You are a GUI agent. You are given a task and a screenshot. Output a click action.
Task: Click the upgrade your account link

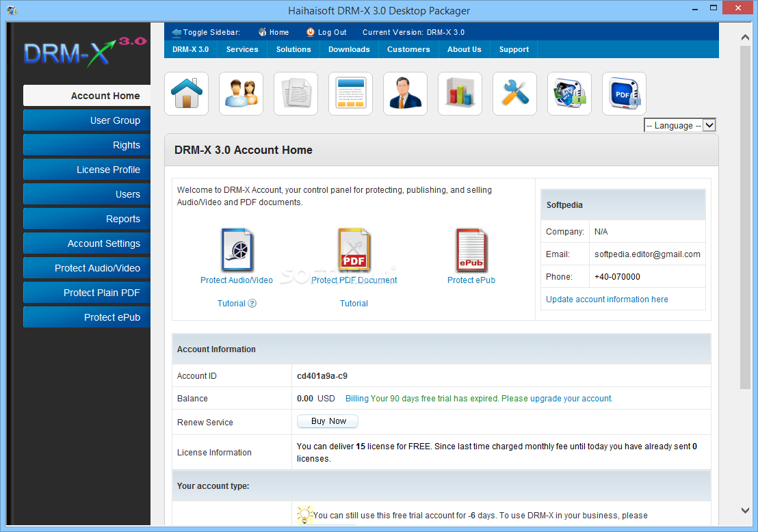(x=571, y=399)
